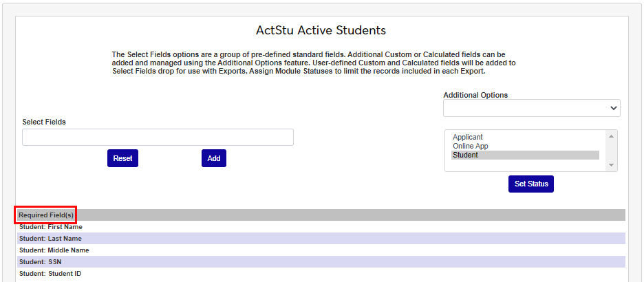Click the status list scroll up arrow
This screenshot has width=644, height=282.
point(610,135)
